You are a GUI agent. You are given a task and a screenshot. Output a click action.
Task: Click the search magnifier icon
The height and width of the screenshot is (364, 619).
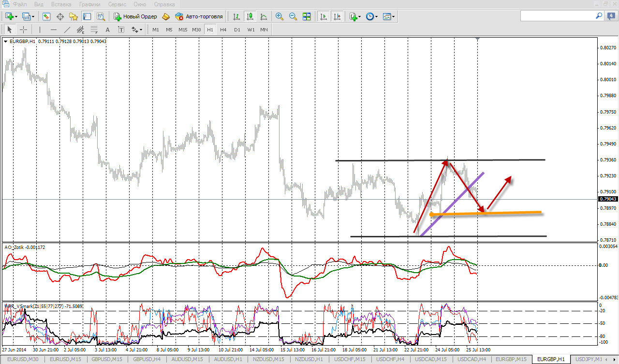point(599,16)
